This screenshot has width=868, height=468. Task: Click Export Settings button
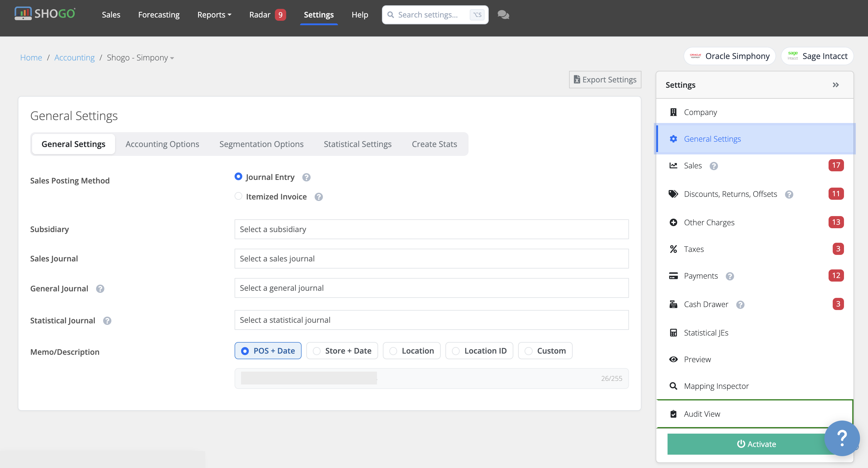click(605, 79)
